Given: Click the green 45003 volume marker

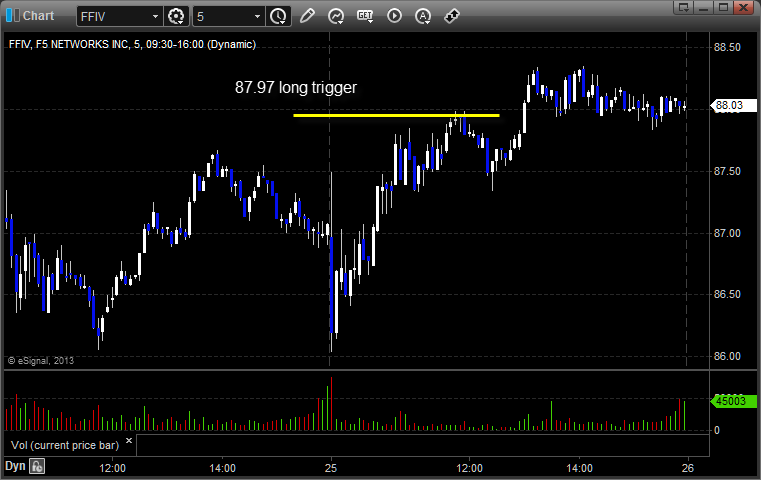Looking at the screenshot, I should click(733, 401).
